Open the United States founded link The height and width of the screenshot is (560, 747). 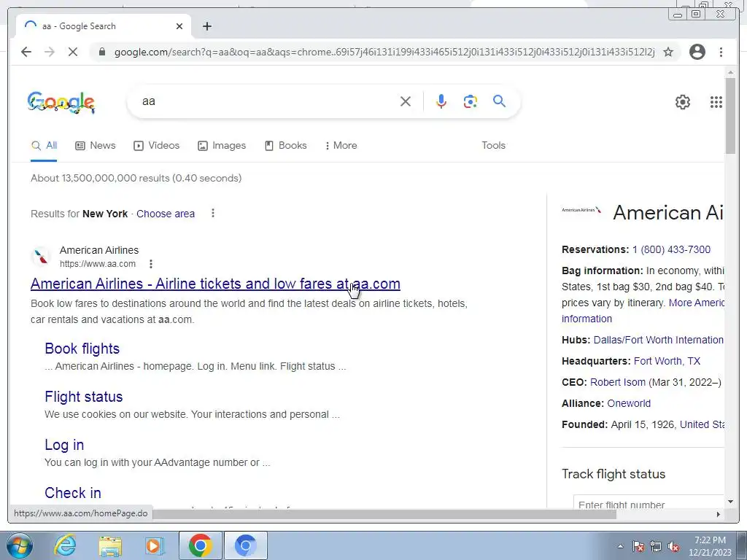[702, 424]
